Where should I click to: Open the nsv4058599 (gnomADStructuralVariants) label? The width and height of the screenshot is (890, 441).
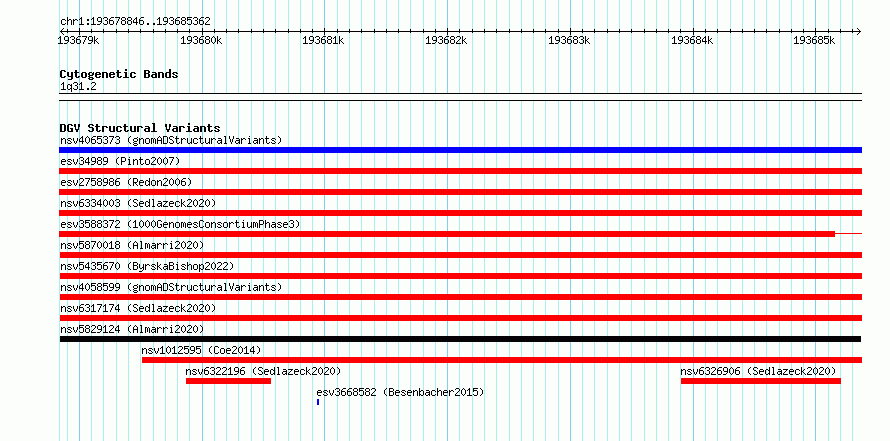coord(171,287)
